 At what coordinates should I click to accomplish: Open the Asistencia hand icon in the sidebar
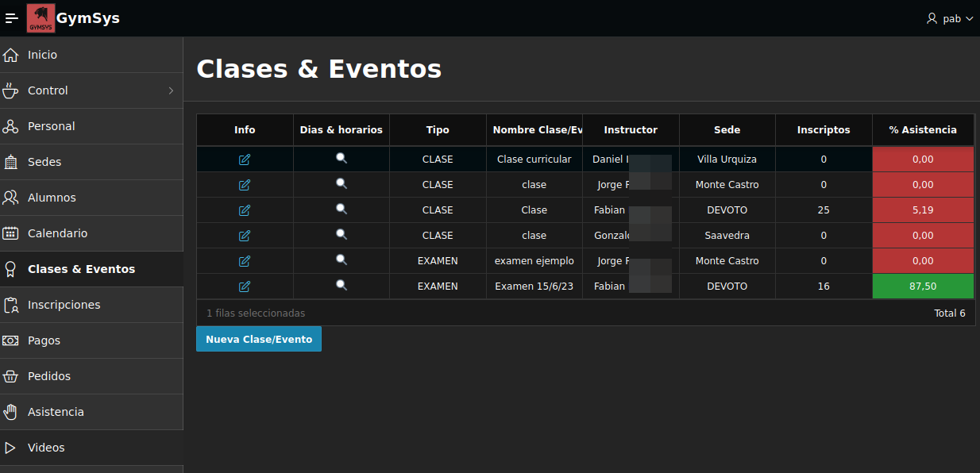pyautogui.click(x=12, y=411)
